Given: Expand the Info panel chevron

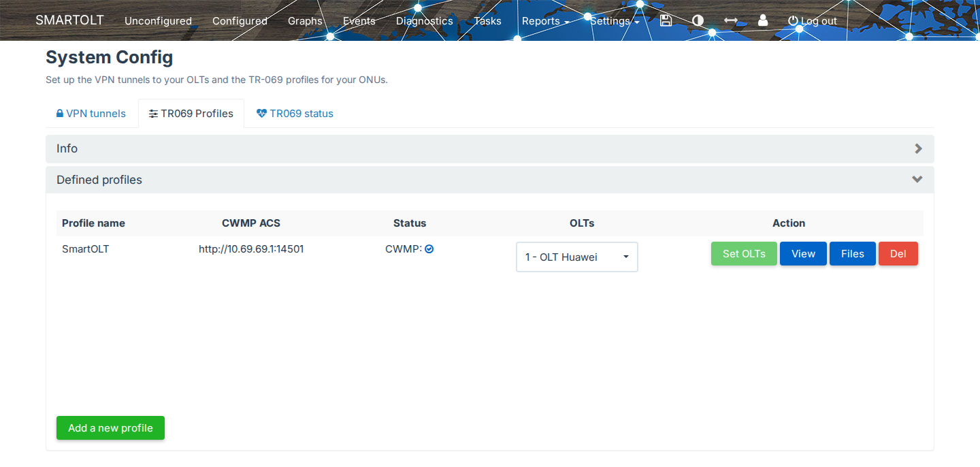Looking at the screenshot, I should 918,148.
